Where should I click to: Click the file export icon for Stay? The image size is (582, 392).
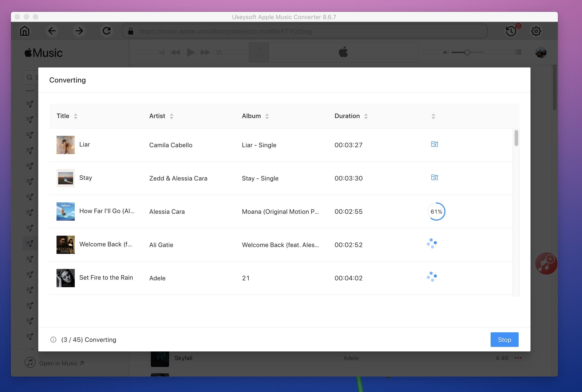point(434,177)
